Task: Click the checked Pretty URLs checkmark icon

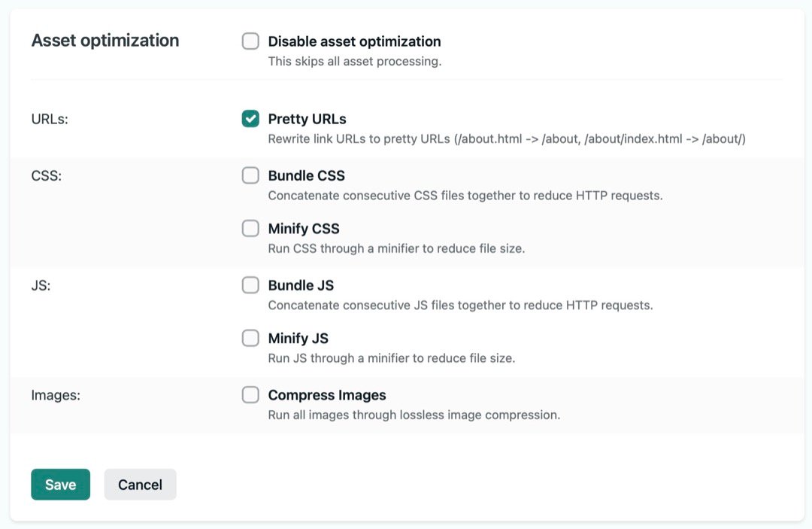Action: pyautogui.click(x=250, y=118)
